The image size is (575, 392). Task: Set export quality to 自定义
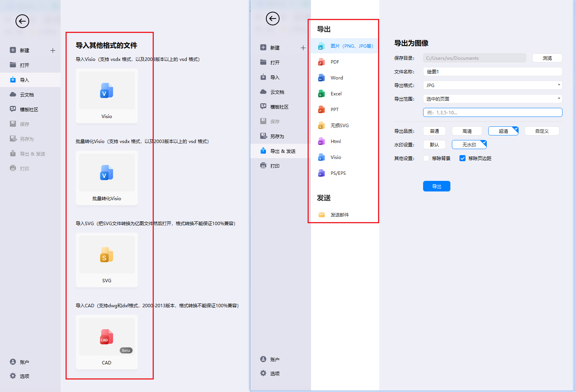pyautogui.click(x=542, y=131)
